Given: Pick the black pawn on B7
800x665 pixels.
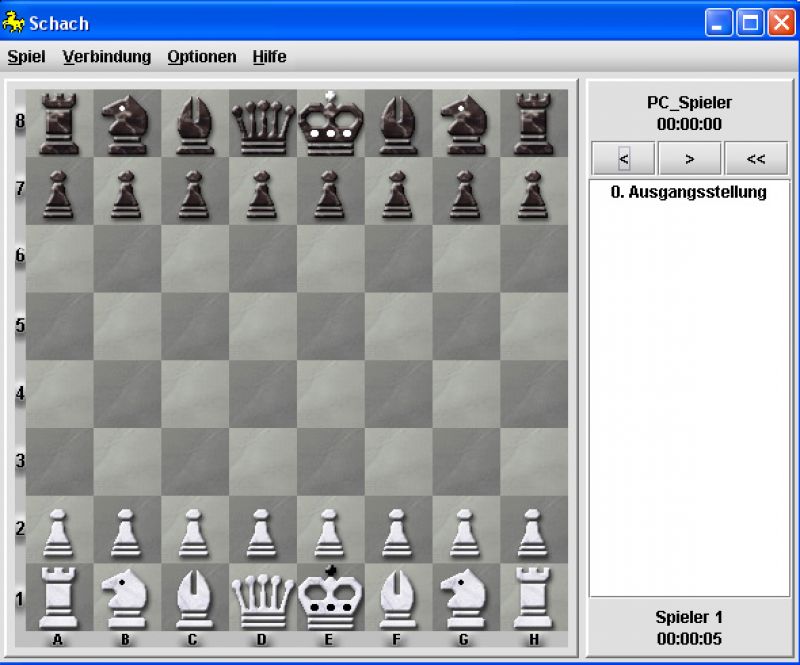Looking at the screenshot, I should coord(126,194).
